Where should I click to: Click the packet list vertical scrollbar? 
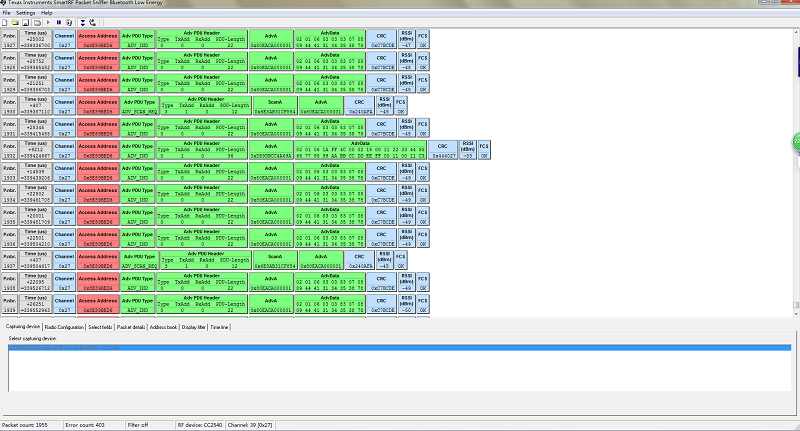[796, 173]
